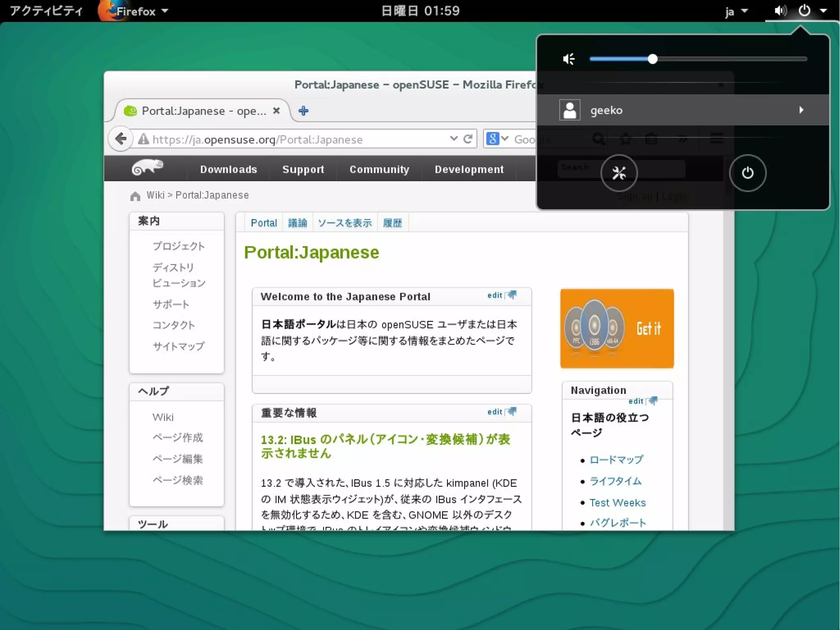840x630 pixels.
Task: Select the Portal page tab
Action: 264,223
